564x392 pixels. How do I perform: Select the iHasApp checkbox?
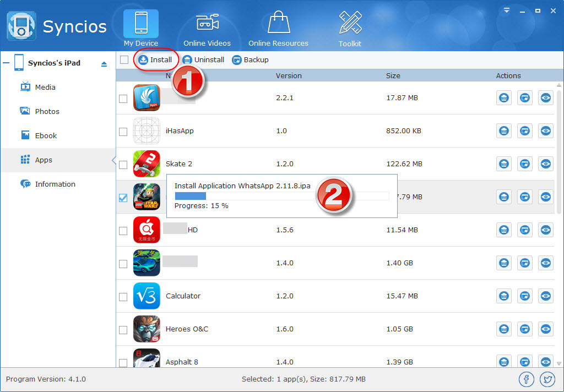[123, 132]
